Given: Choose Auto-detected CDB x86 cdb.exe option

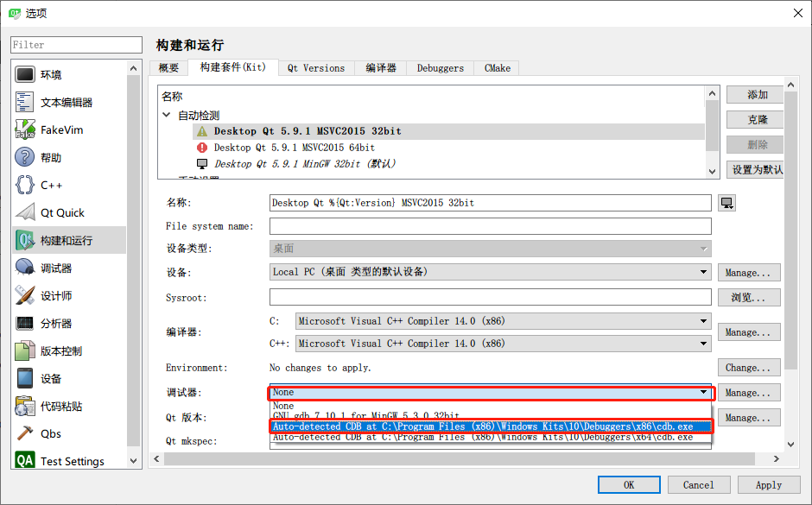Looking at the screenshot, I should 490,426.
